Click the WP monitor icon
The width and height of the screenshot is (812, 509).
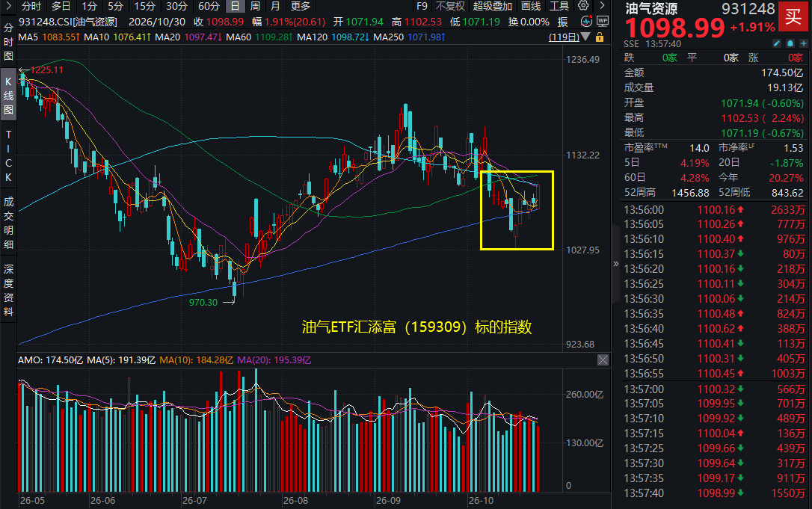tap(602, 22)
